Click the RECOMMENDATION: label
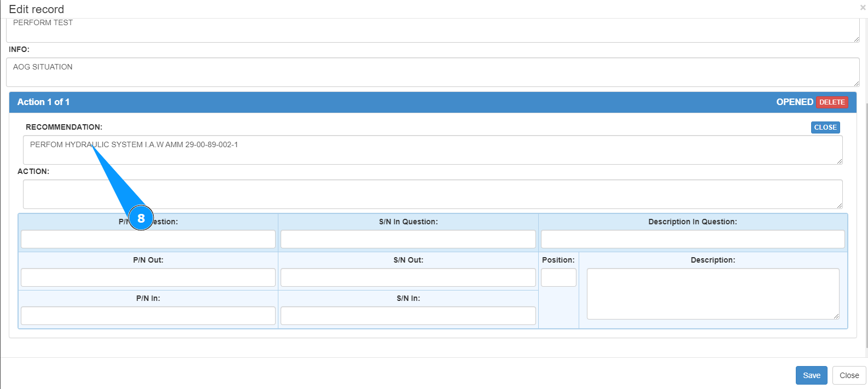 point(64,127)
